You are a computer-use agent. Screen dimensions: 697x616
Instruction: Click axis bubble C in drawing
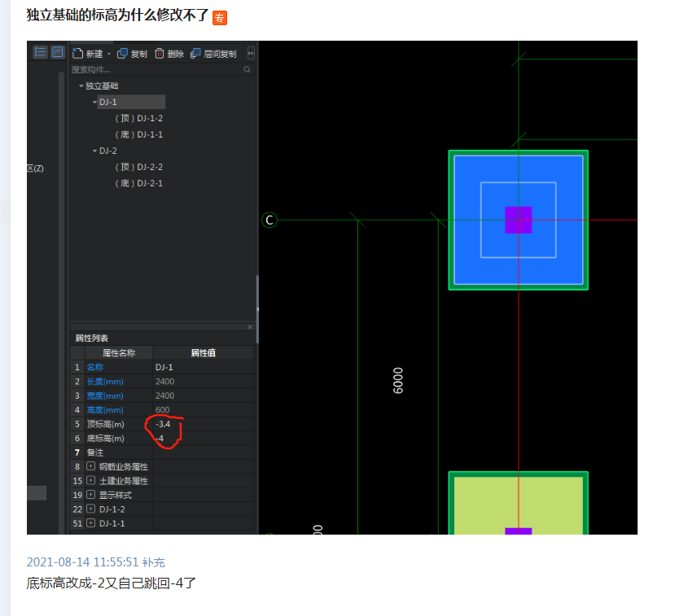(x=269, y=220)
